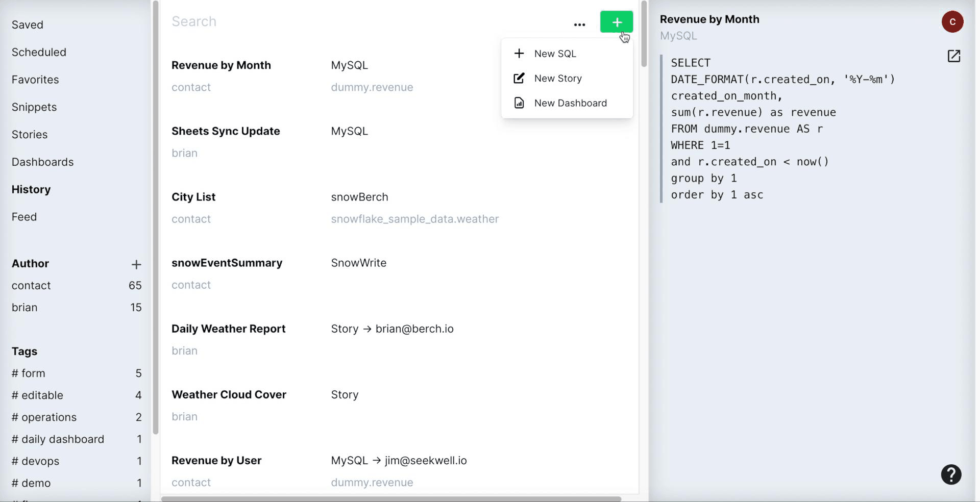This screenshot has width=980, height=502.
Task: Switch to the Dashboards view
Action: tap(42, 162)
